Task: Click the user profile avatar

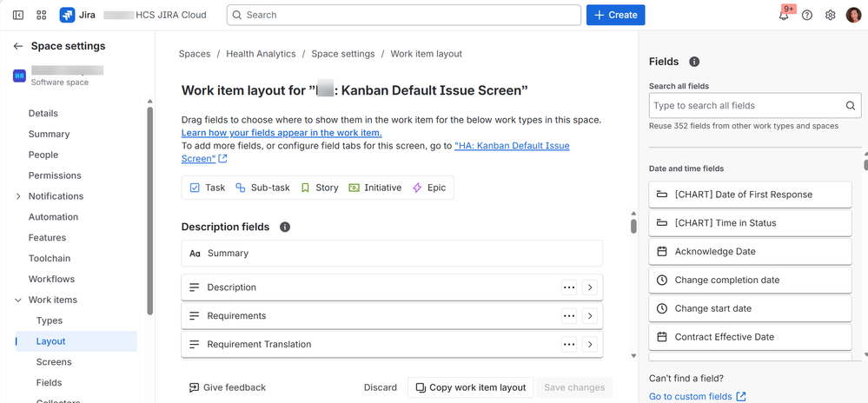Action: coord(853,15)
